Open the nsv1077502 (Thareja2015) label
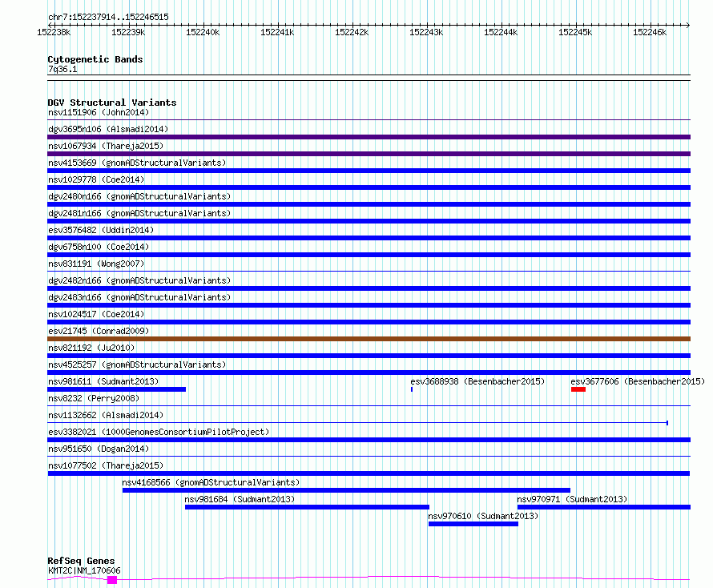Image resolution: width=713 pixels, height=588 pixels. [106, 465]
